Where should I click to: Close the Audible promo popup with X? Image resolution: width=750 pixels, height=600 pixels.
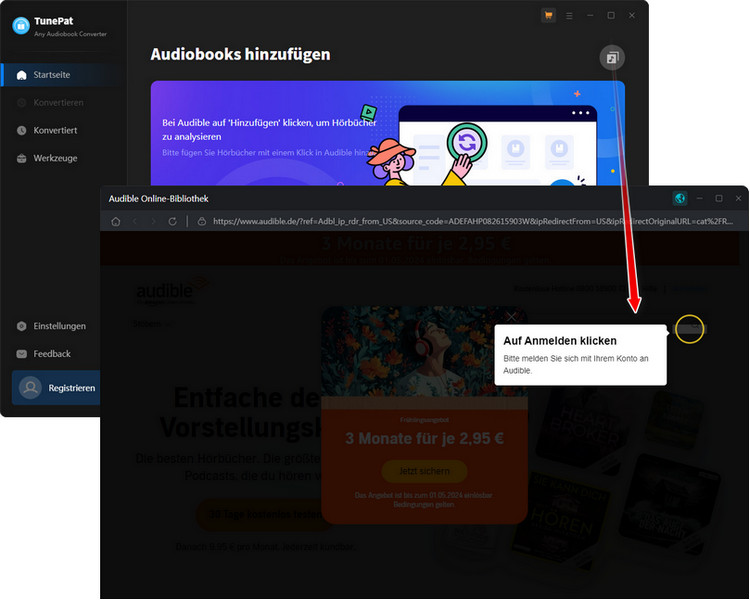(x=512, y=317)
